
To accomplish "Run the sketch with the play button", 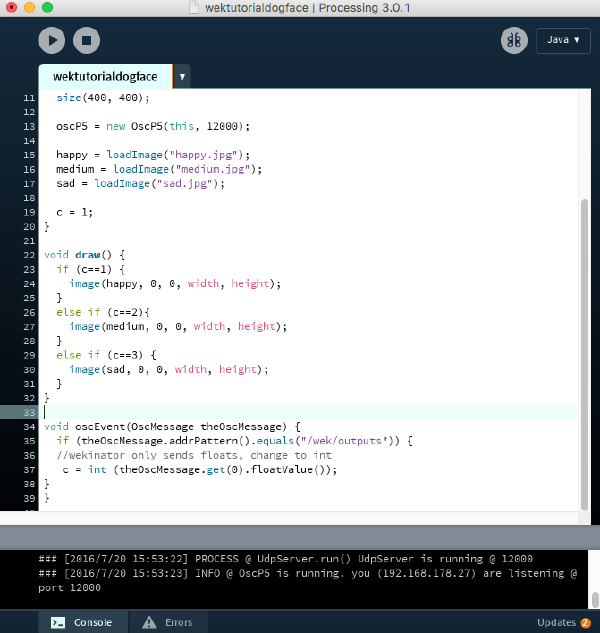I will [x=52, y=40].
